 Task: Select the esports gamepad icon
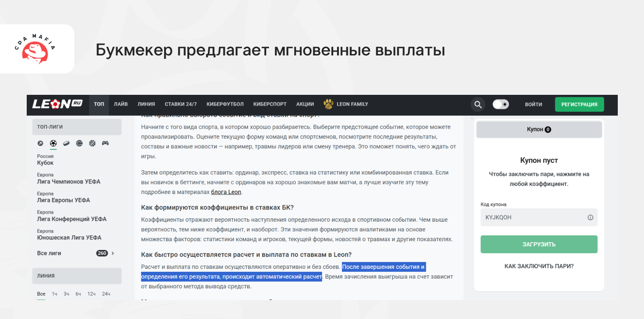[105, 143]
